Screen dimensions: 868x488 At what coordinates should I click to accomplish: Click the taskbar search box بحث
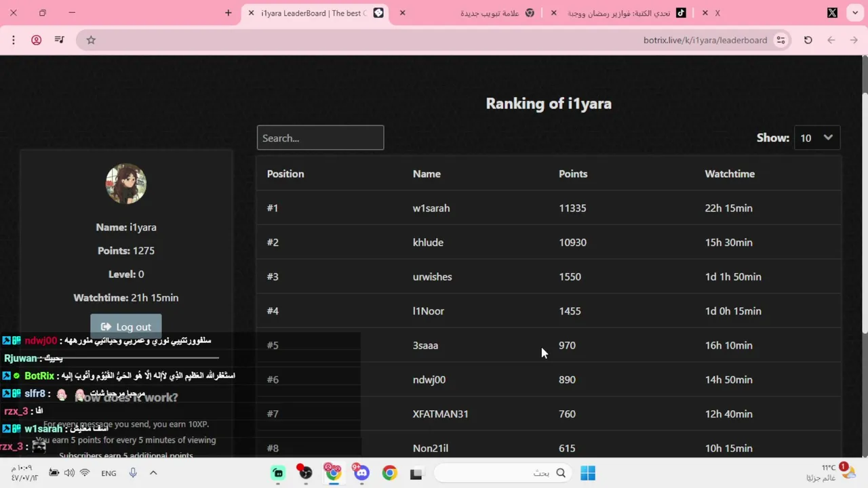coord(502,473)
